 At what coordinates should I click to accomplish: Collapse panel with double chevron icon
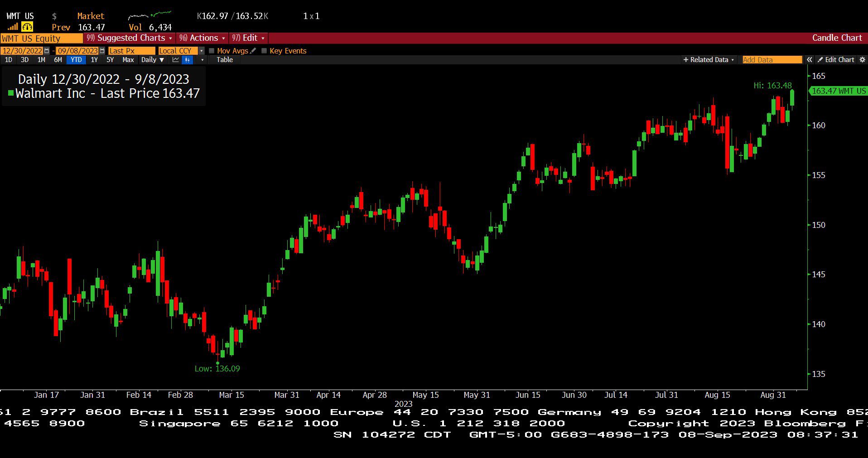[x=809, y=60]
